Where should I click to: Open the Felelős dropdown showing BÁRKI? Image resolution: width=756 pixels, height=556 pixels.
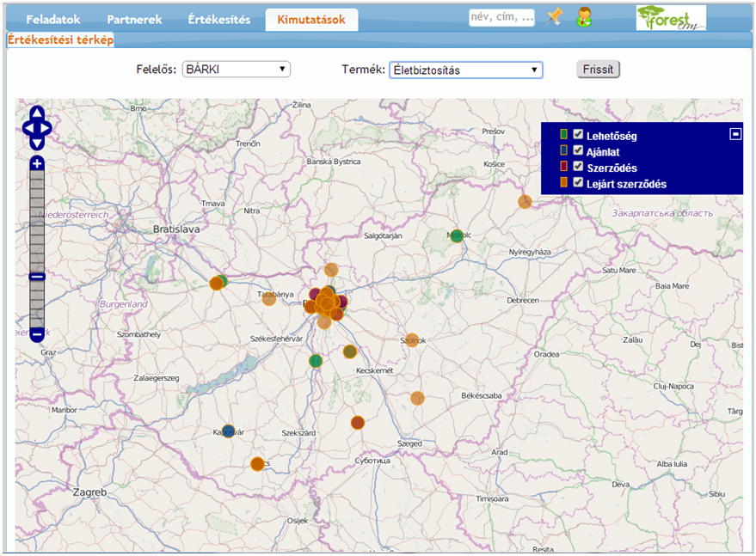[236, 70]
